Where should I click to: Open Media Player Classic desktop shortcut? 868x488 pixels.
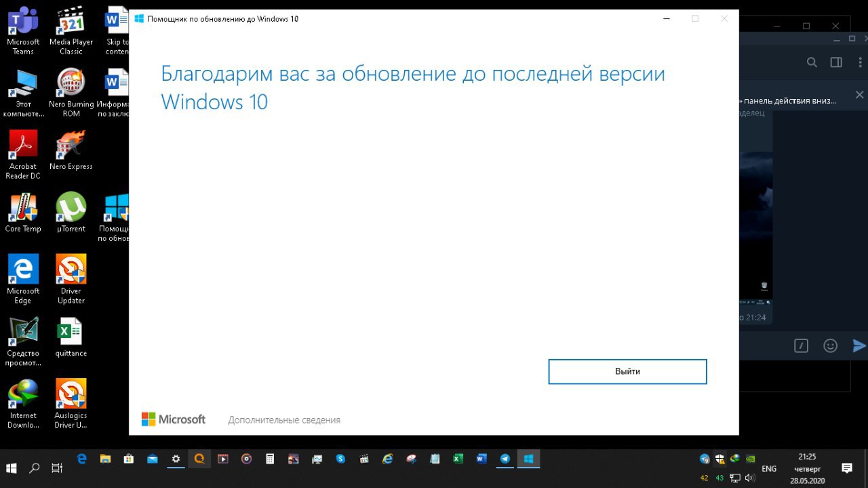coord(71,31)
